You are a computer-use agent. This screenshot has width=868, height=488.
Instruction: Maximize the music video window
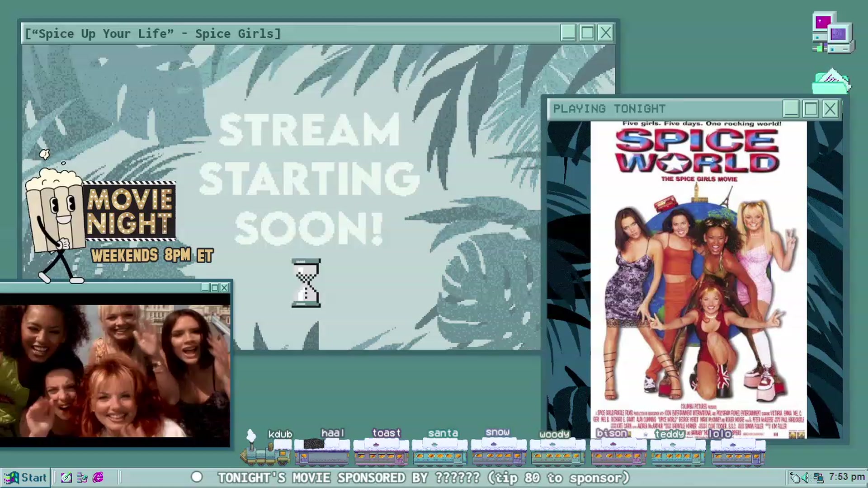pyautogui.click(x=215, y=287)
